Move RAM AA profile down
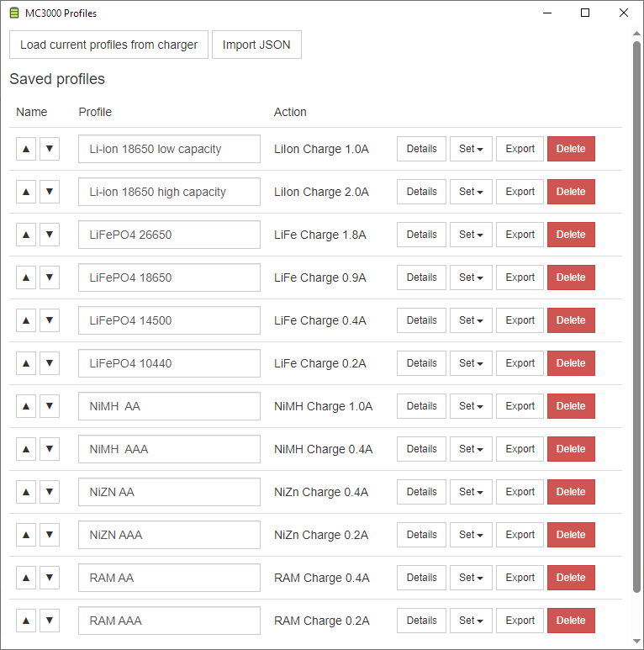The image size is (644, 650). 50,578
